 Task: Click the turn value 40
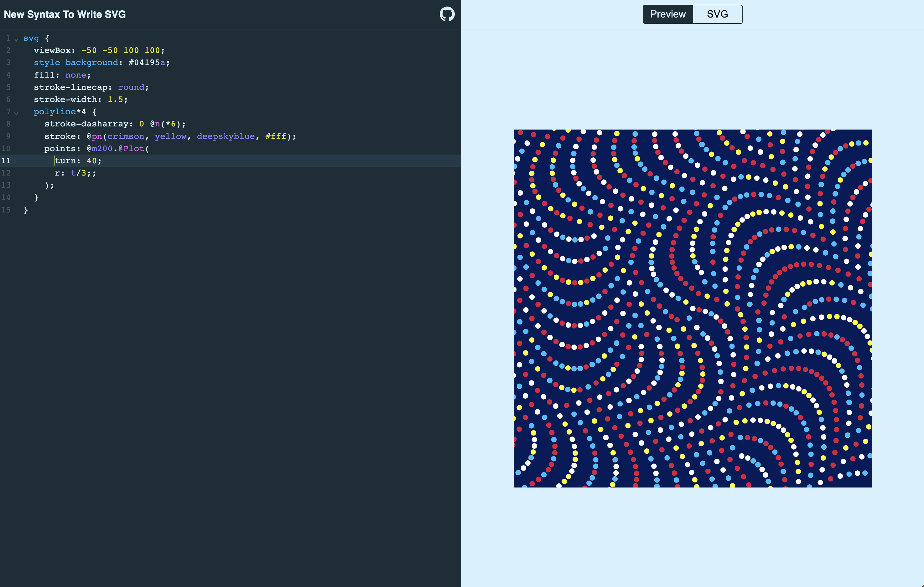[x=91, y=161]
